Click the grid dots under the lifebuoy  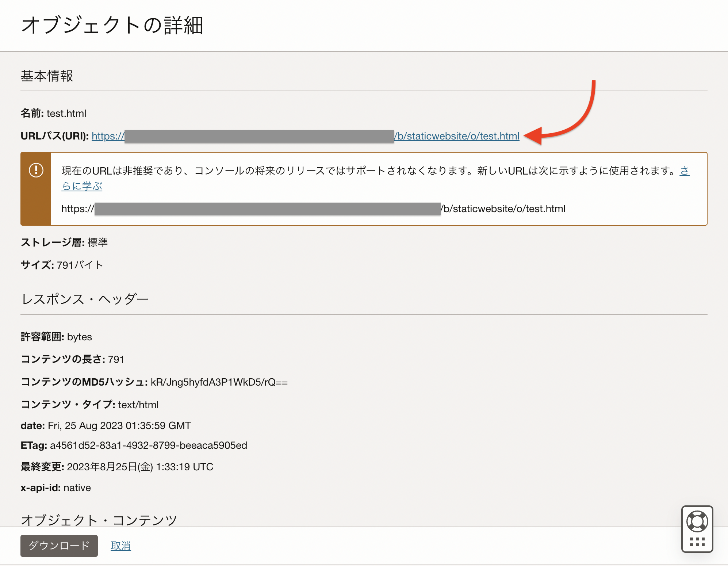coord(697,542)
